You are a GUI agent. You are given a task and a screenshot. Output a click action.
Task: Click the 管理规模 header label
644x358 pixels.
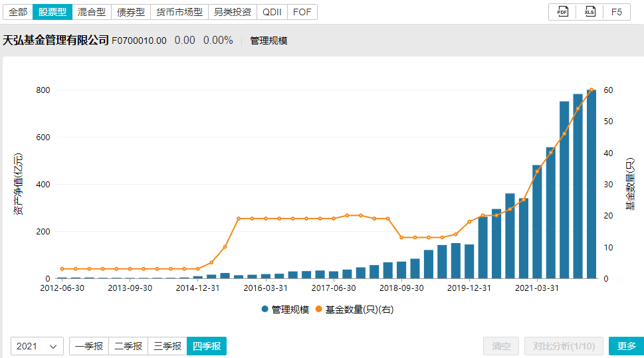tap(268, 41)
